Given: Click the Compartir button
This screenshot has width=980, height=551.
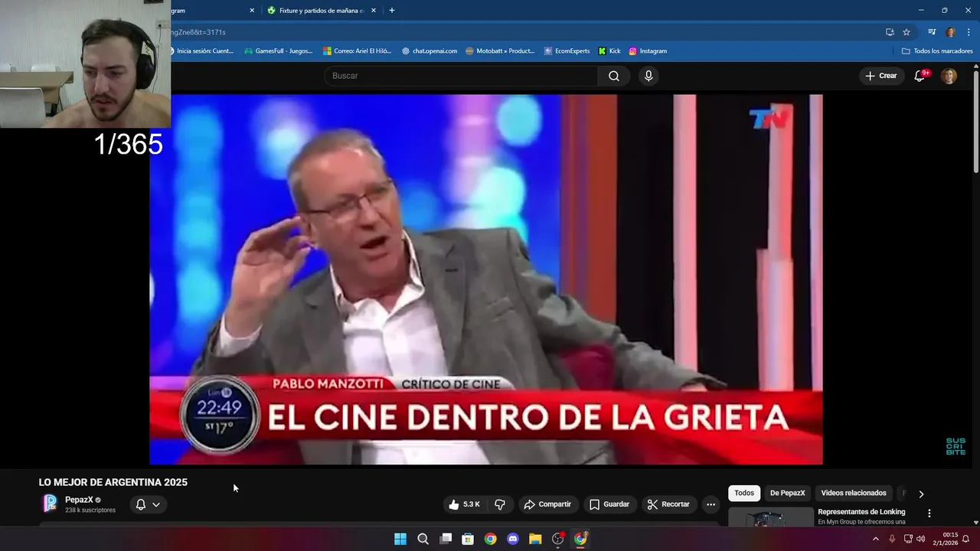Looking at the screenshot, I should 547,504.
